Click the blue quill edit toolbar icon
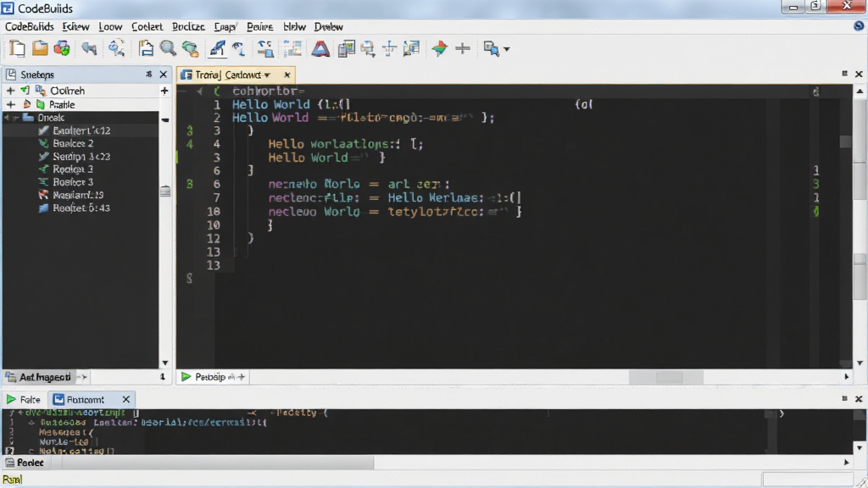 (x=217, y=48)
